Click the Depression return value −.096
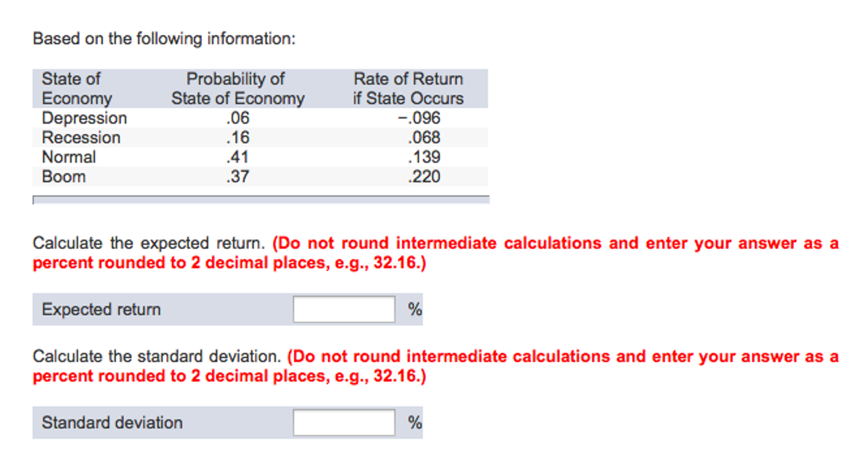The height and width of the screenshot is (461, 868). coord(419,118)
